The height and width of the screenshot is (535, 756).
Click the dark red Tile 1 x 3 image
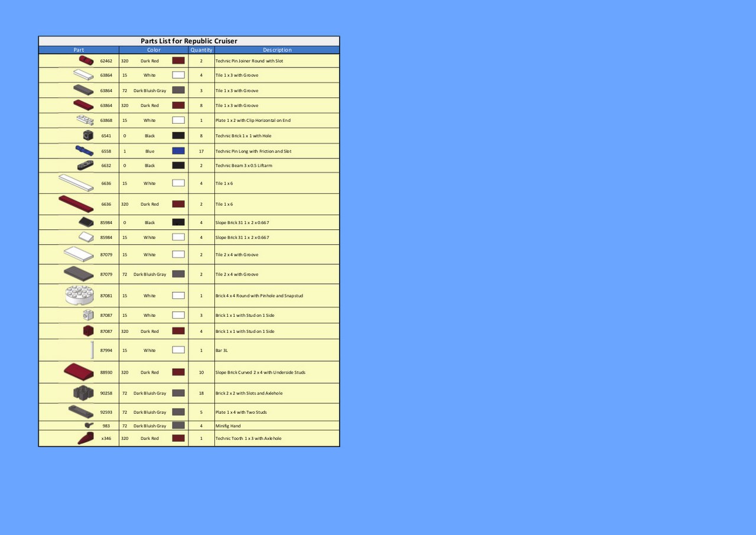[x=83, y=105]
